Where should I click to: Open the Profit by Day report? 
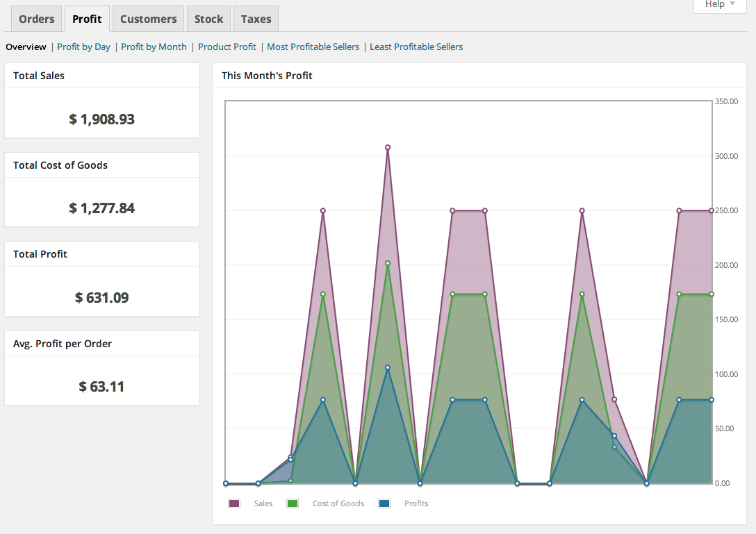pos(83,47)
